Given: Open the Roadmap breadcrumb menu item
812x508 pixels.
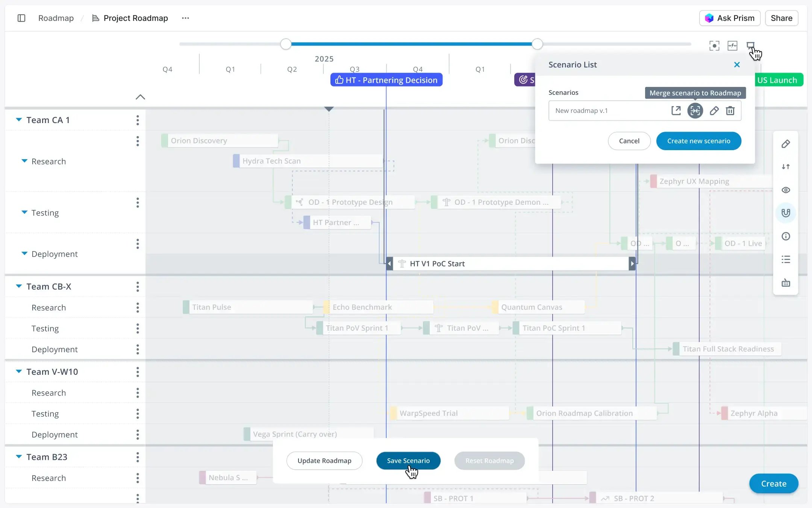Looking at the screenshot, I should click(x=56, y=18).
